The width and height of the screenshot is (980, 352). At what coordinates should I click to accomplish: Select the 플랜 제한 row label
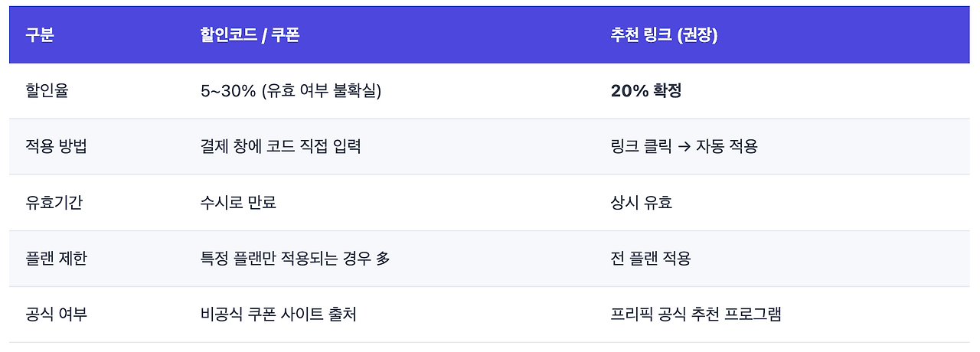(x=57, y=259)
